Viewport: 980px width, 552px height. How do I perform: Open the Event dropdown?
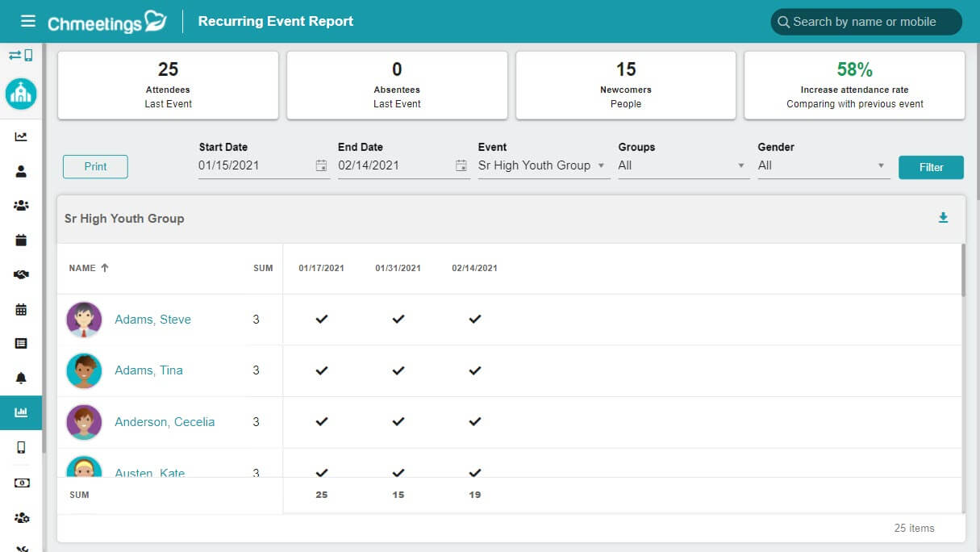pyautogui.click(x=542, y=165)
